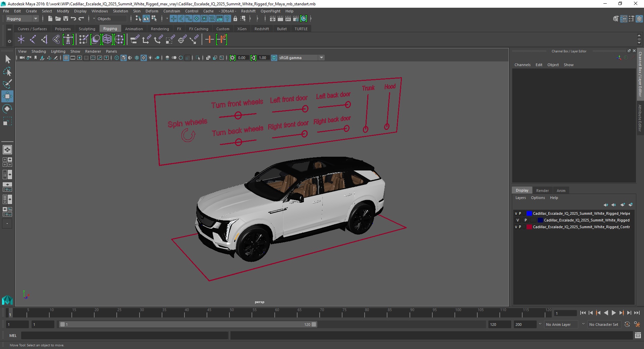
Task: Undo the last action
Action: (x=73, y=19)
